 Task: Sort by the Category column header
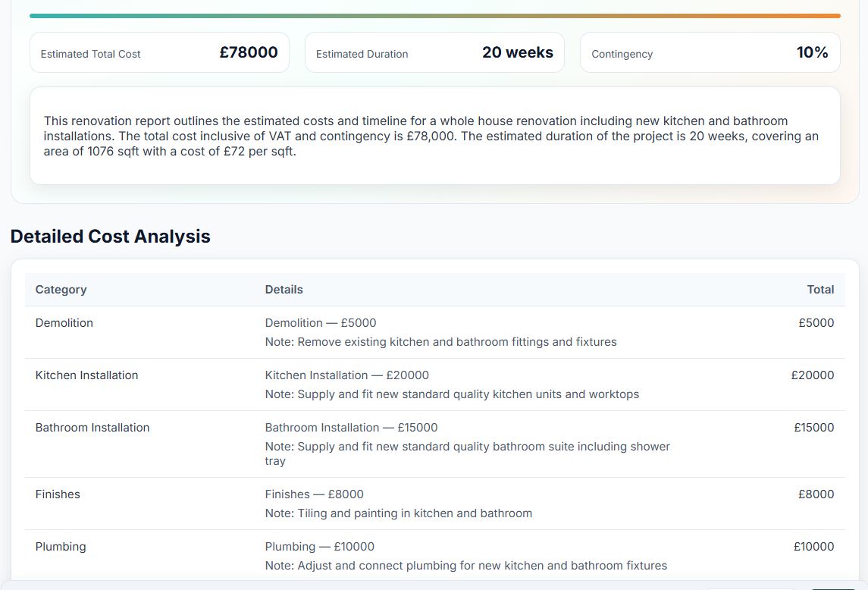(x=61, y=290)
